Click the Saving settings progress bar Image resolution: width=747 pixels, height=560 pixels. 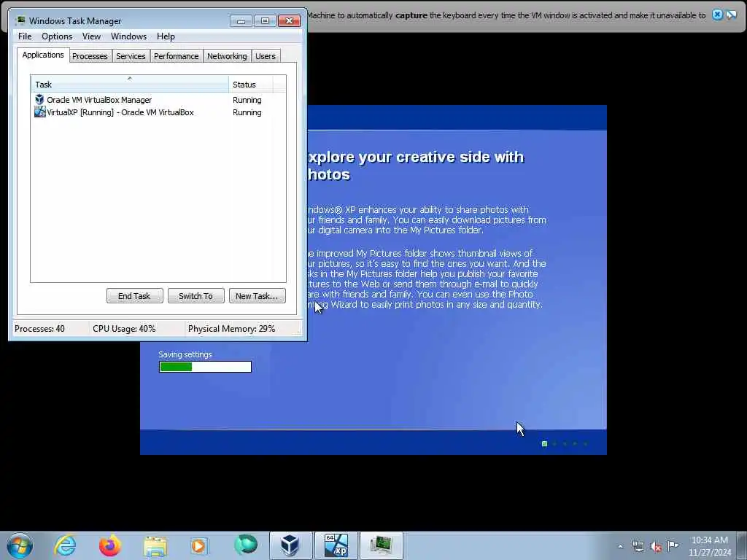(205, 367)
